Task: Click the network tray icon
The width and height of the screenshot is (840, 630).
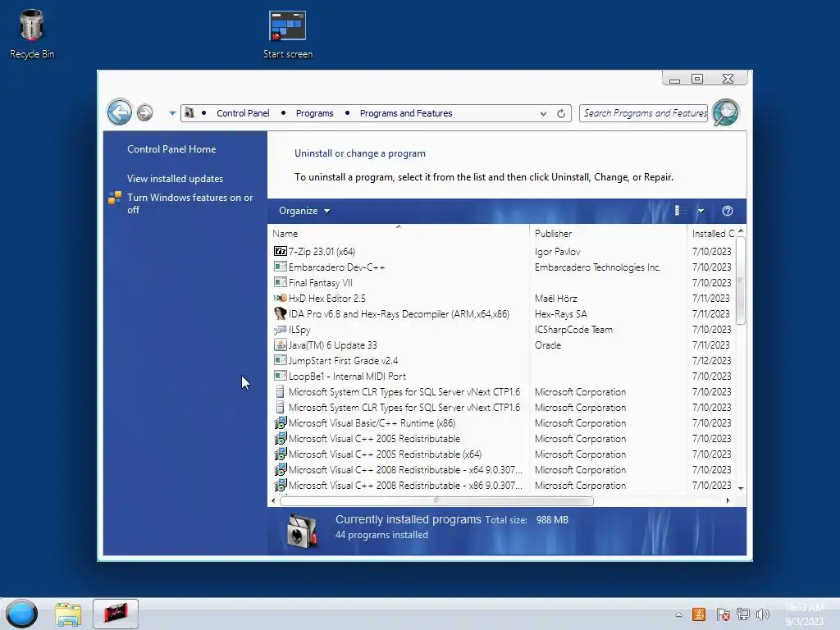Action: coord(742,614)
